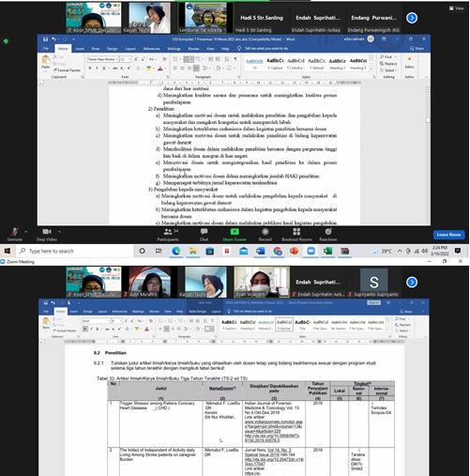Select the Dyah Wijayanti video thumbnail
Screen dimensions: 470x476
coord(262,282)
